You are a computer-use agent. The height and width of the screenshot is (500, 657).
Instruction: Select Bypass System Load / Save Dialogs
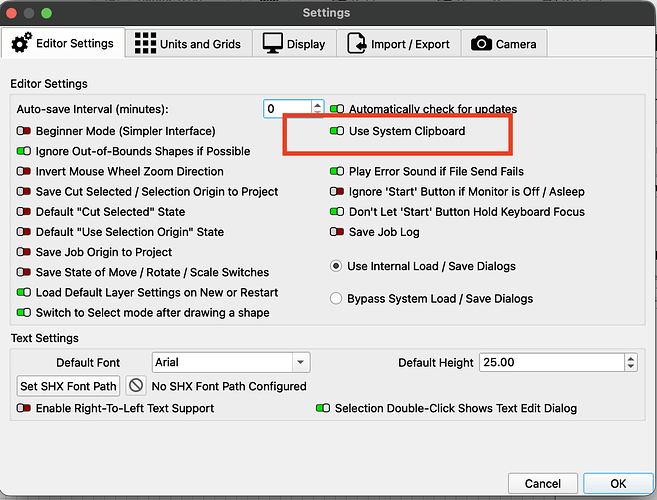tap(336, 298)
